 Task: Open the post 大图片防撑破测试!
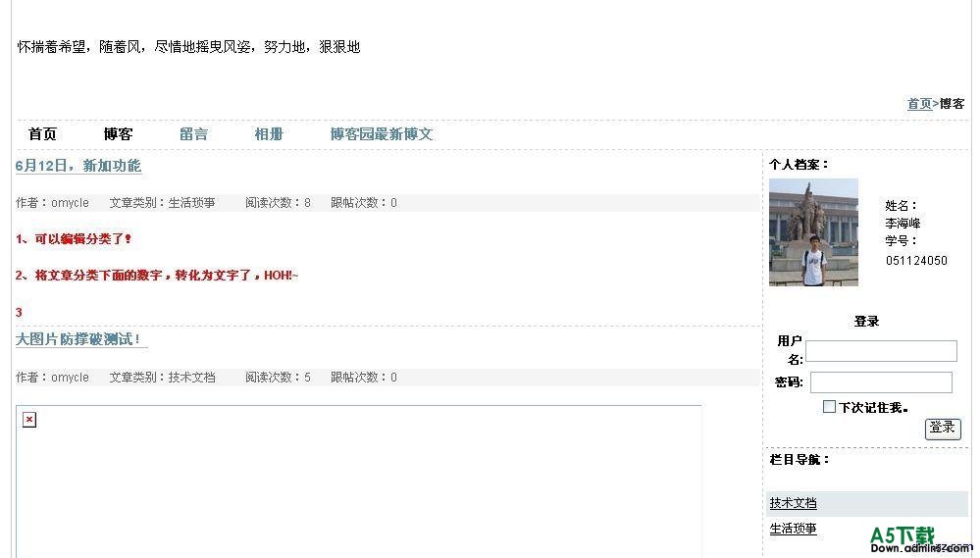tap(78, 339)
